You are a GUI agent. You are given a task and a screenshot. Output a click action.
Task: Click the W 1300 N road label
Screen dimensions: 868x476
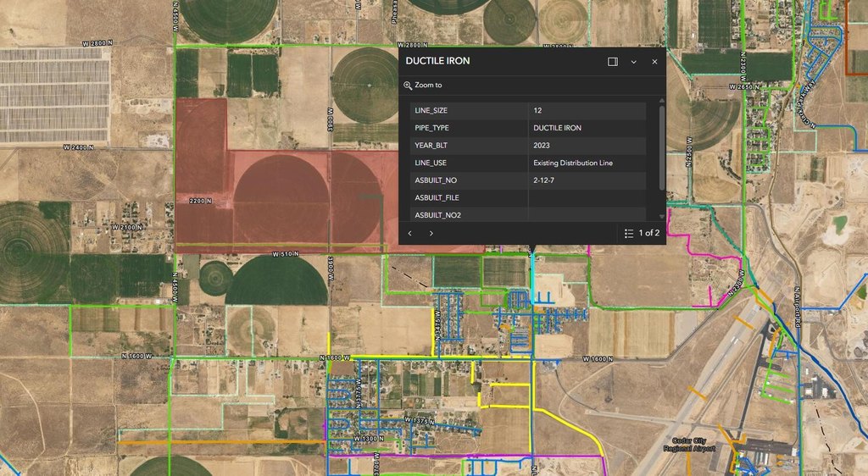369,439
